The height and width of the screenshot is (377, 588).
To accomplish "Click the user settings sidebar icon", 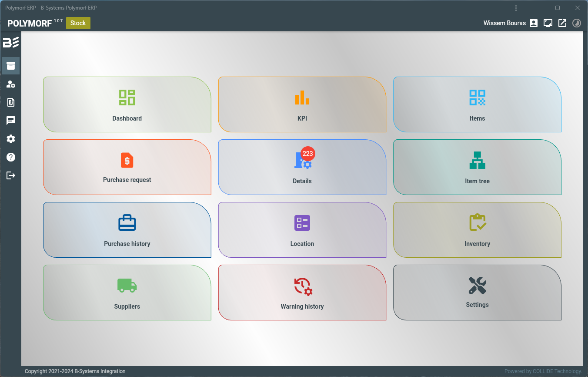I will (11, 84).
